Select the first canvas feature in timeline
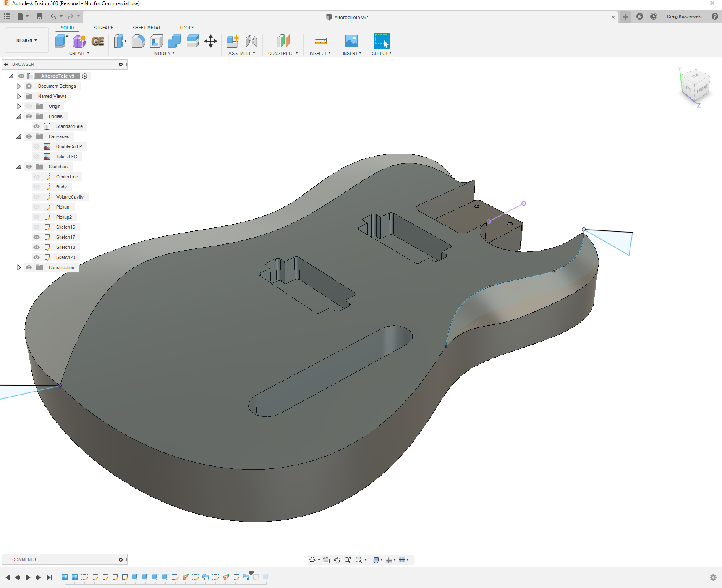This screenshot has height=588, width=722. [65, 577]
